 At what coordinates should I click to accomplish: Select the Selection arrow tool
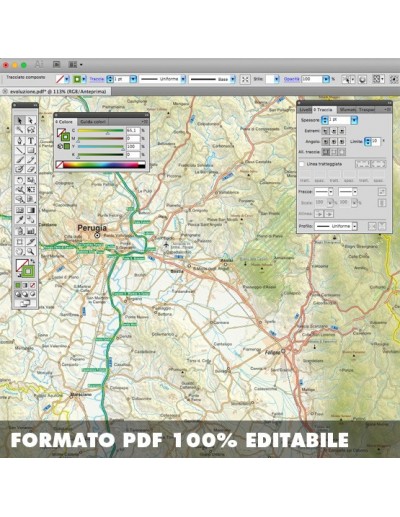coord(20,120)
